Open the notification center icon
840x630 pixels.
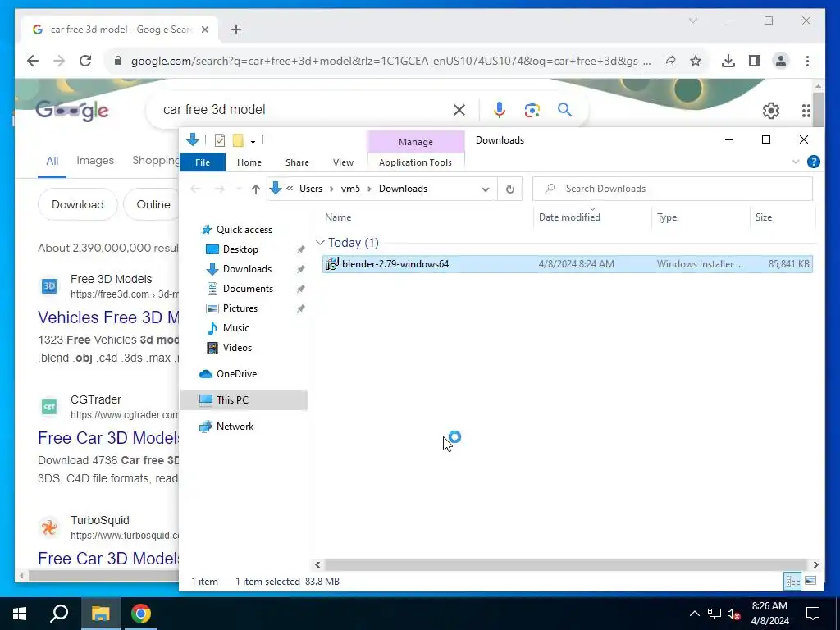click(813, 614)
